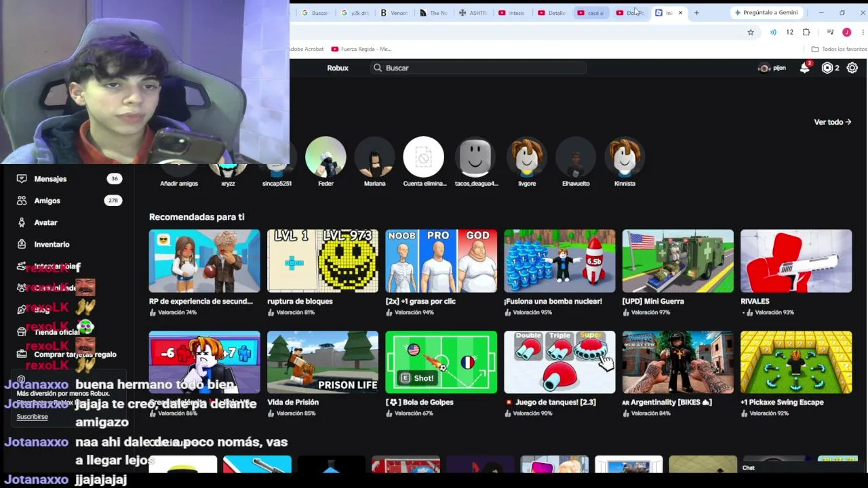The image size is (868, 488).
Task: Open the RIVALES game thumbnail
Action: point(796,261)
